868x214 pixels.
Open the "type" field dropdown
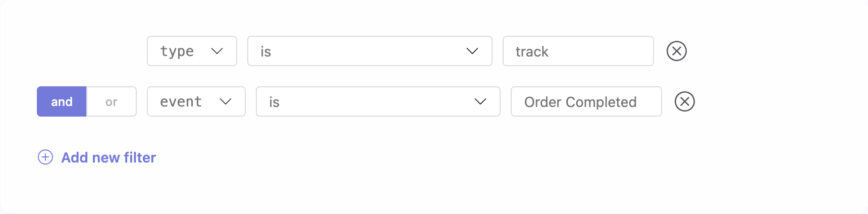point(192,51)
